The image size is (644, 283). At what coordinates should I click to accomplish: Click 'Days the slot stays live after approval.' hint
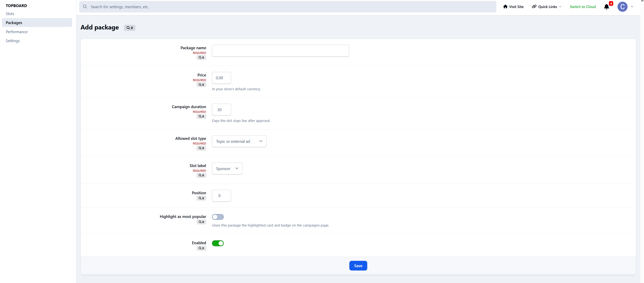point(241,121)
